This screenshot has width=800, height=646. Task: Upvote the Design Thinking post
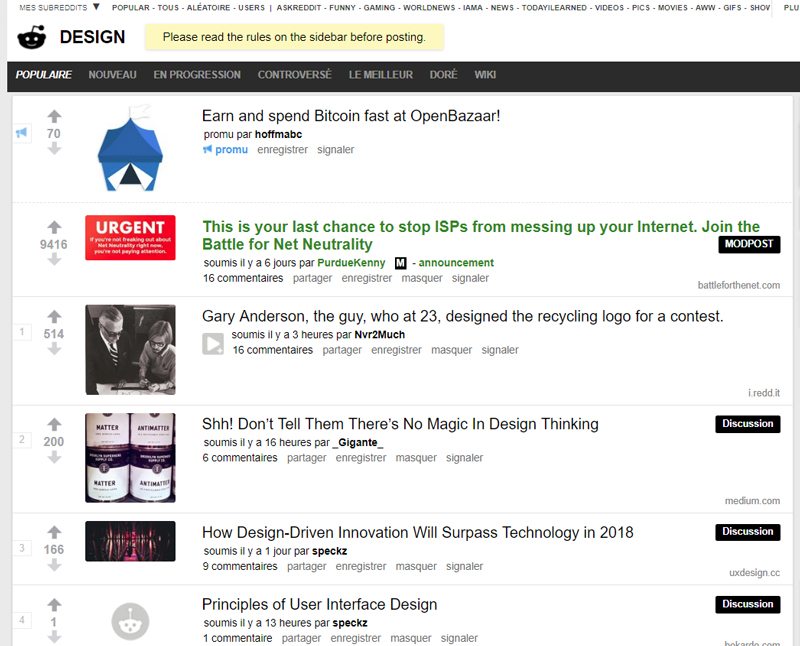[54, 425]
